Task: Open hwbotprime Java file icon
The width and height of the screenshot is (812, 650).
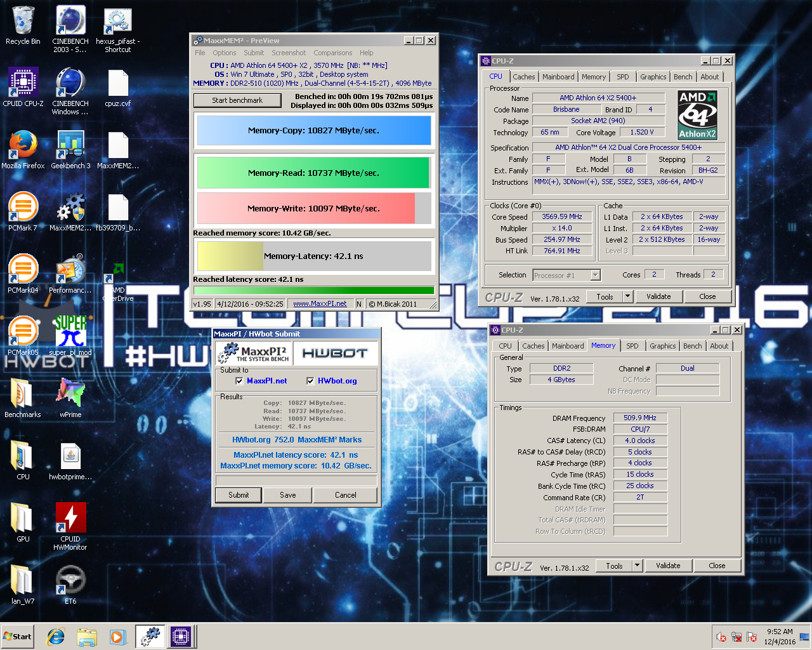Action: [70, 460]
